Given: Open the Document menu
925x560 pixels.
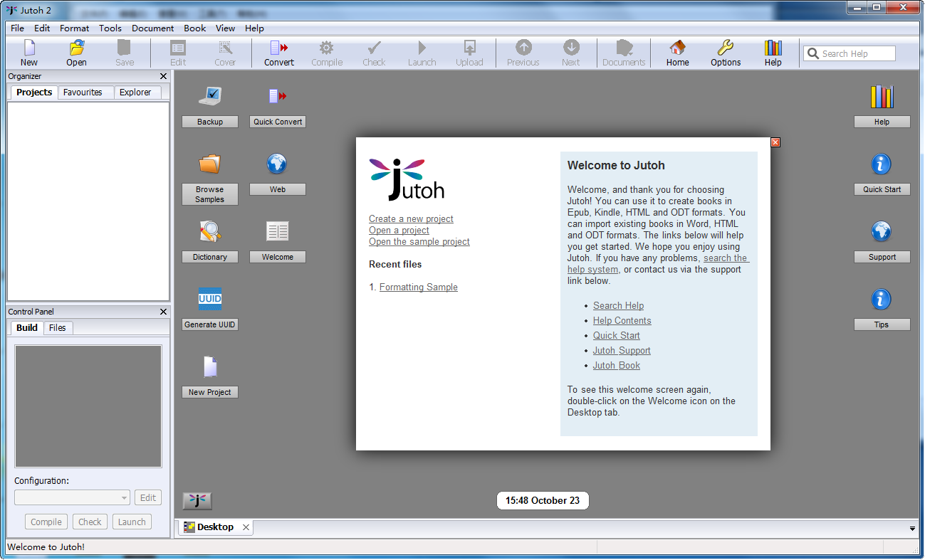Looking at the screenshot, I should 152,28.
